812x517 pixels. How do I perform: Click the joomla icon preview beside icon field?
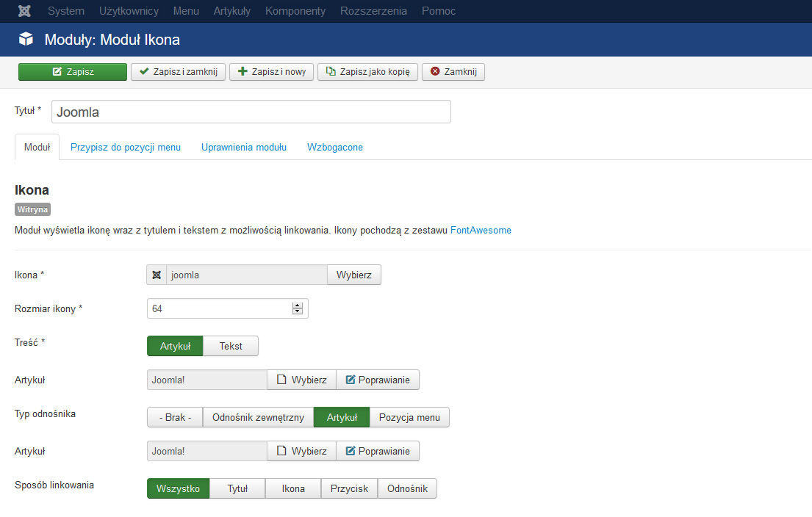pyautogui.click(x=157, y=275)
